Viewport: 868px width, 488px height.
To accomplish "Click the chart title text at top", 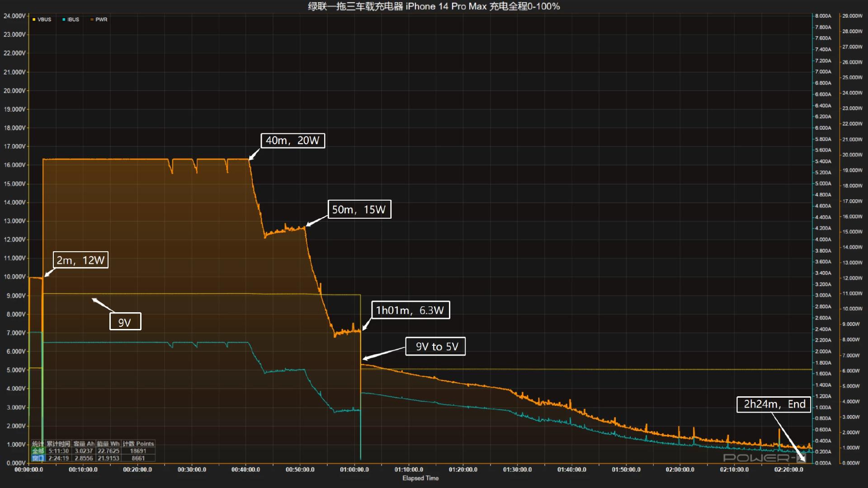I will tap(434, 6).
